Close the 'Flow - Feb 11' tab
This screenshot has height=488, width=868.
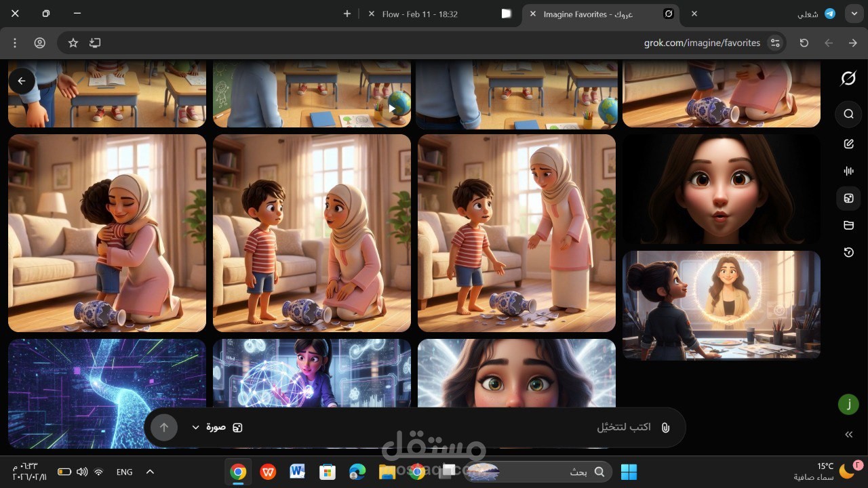pos(371,14)
